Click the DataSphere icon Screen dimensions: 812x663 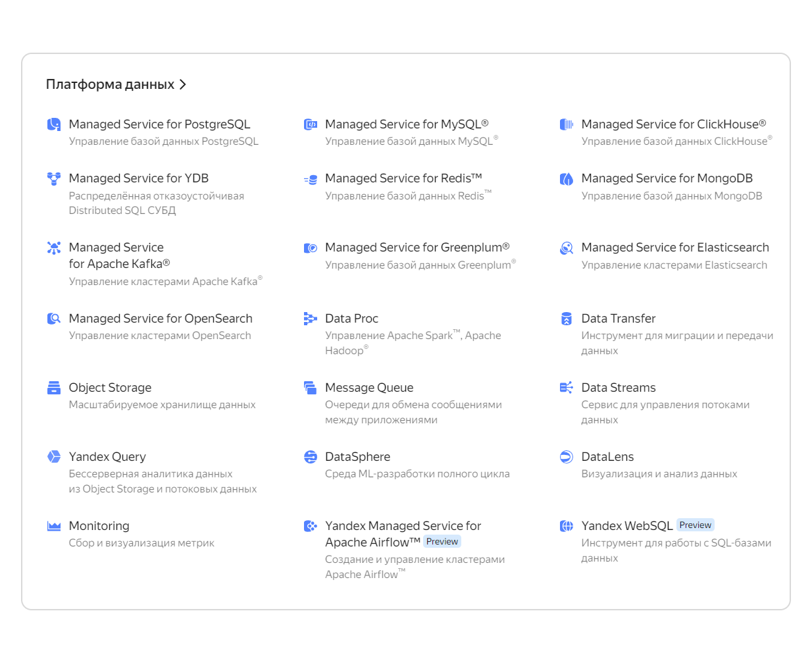pos(310,457)
